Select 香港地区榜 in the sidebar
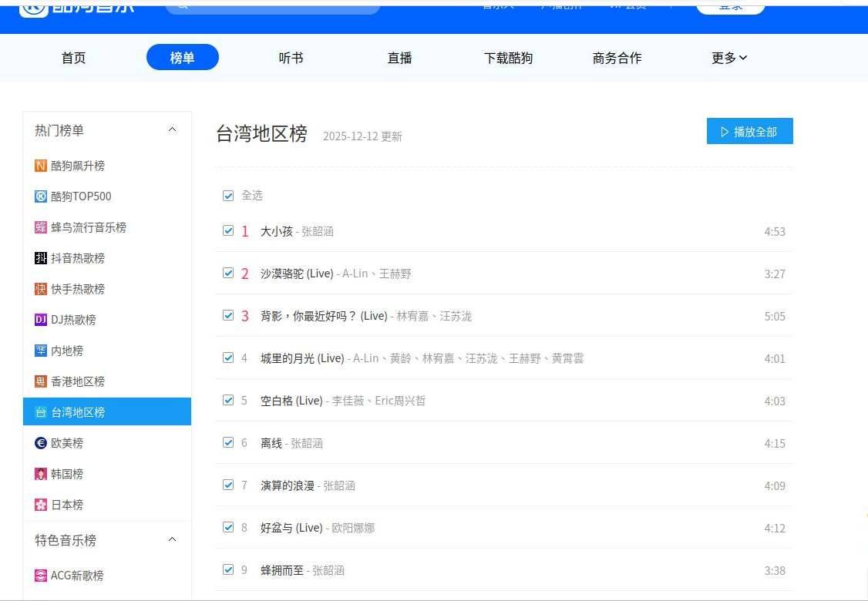868x601 pixels. coord(77,381)
